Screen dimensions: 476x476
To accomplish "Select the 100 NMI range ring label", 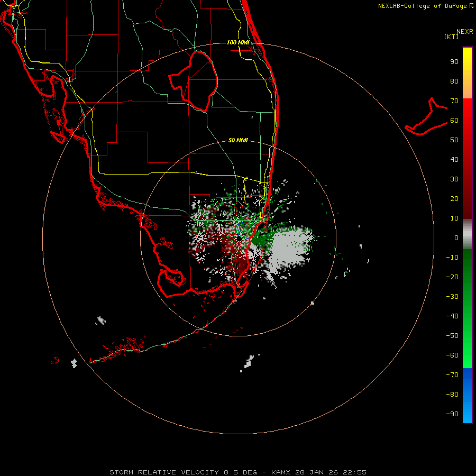I will coord(238,42).
